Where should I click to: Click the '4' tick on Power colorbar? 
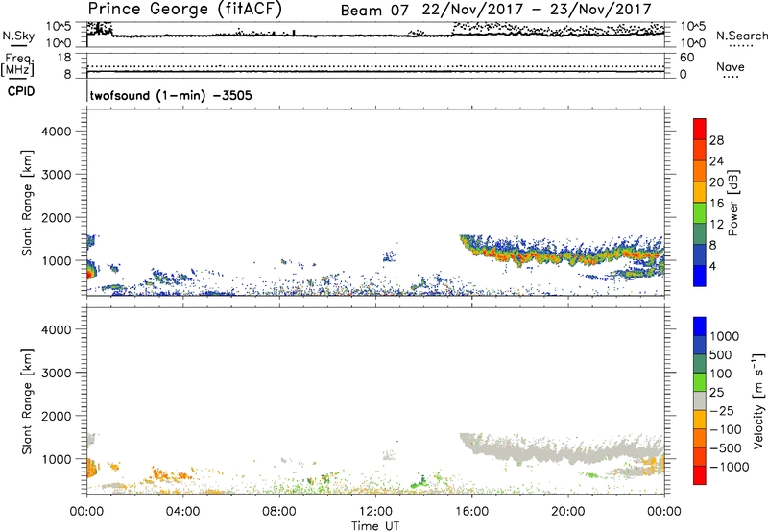coord(713,267)
